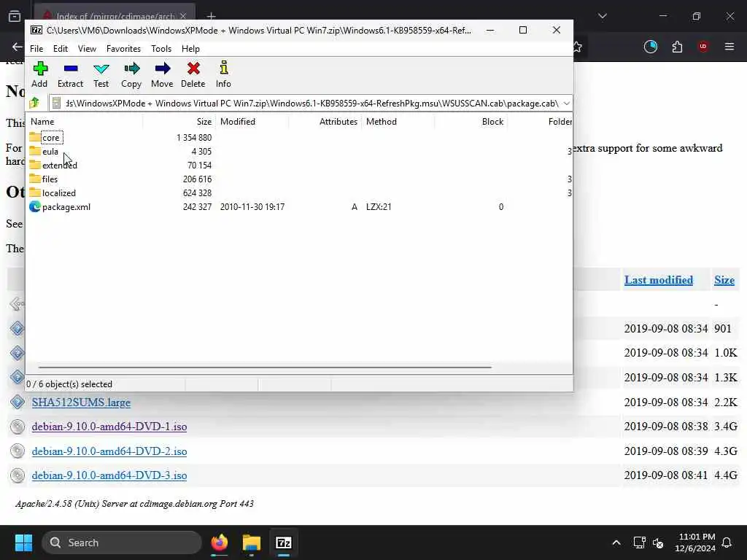747x560 pixels.
Task: Open debian-9.10.0-amd64-DVD-1.iso link
Action: point(109,426)
